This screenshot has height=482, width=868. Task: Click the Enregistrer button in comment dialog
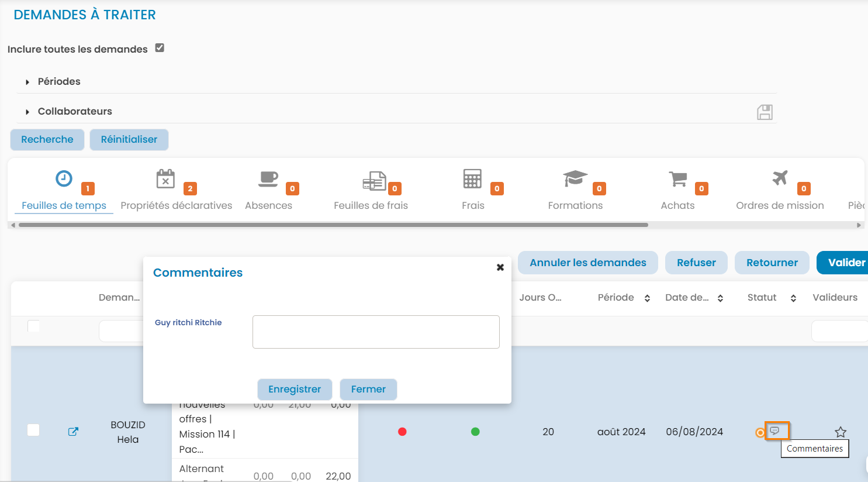295,390
